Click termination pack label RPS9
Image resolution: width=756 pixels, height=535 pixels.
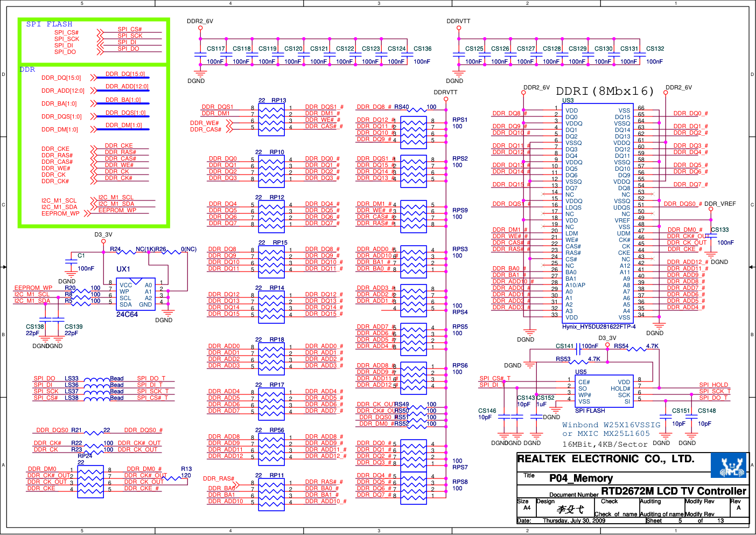(460, 210)
